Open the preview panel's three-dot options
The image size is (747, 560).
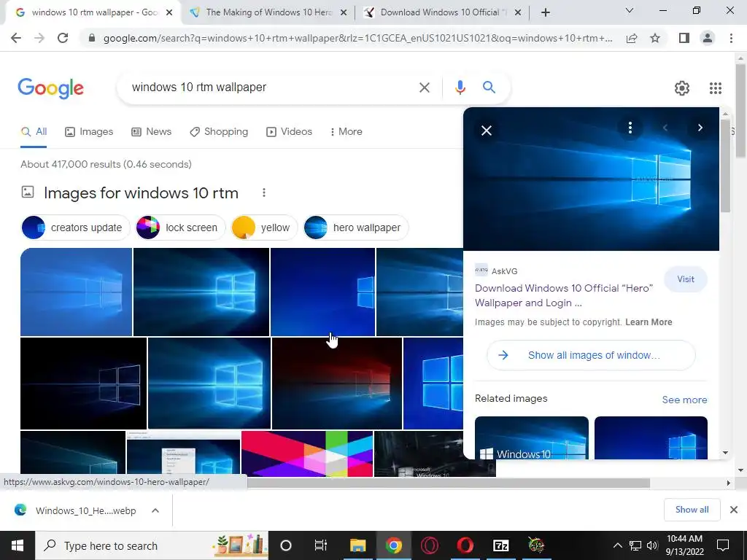(630, 128)
